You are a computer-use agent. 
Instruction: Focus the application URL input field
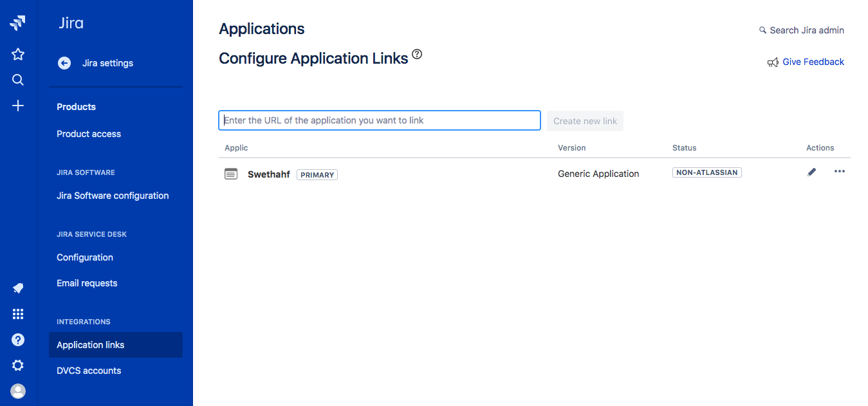(x=380, y=120)
